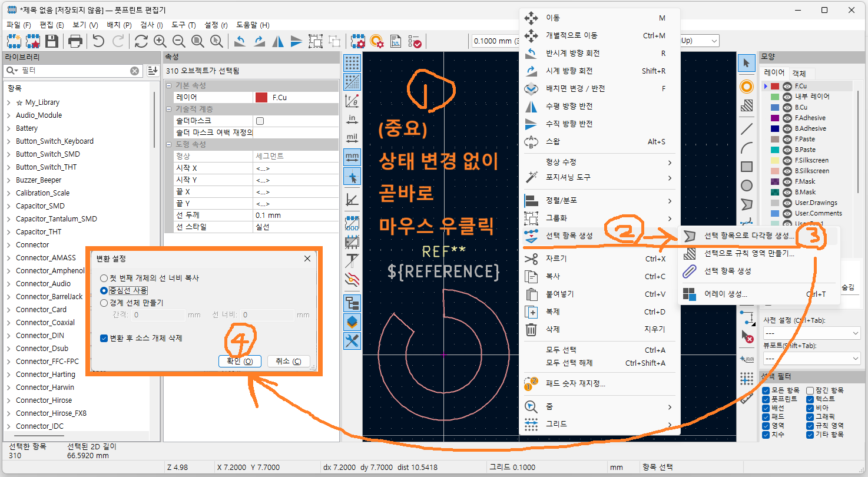Open grid size dropdown in toolbar

click(494, 41)
